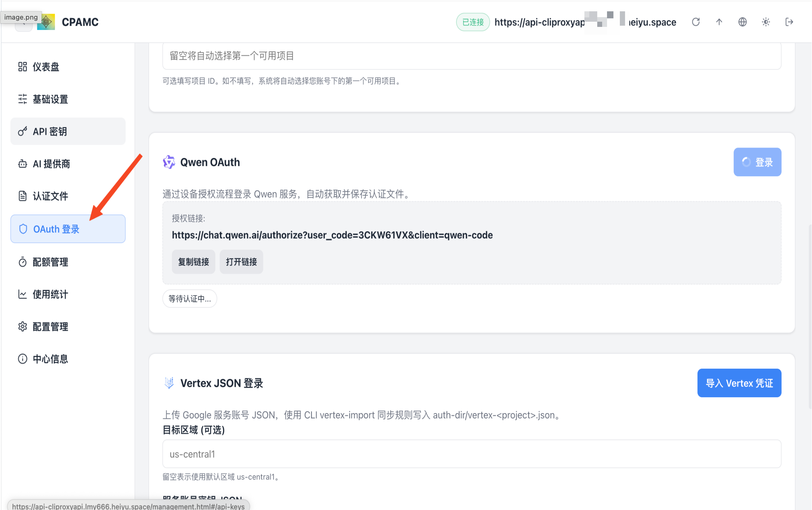Screen dimensions: 812x510
Task: Click 复制链接 to copy authorization link
Action: pyautogui.click(x=193, y=262)
